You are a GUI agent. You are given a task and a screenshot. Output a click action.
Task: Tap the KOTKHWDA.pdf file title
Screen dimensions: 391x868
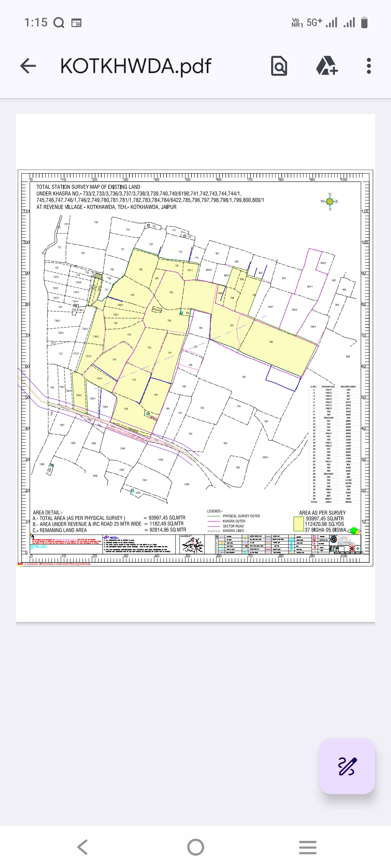point(135,66)
